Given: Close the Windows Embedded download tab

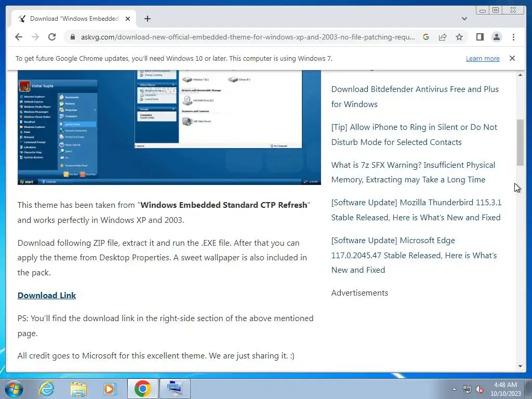Looking at the screenshot, I should (x=128, y=19).
